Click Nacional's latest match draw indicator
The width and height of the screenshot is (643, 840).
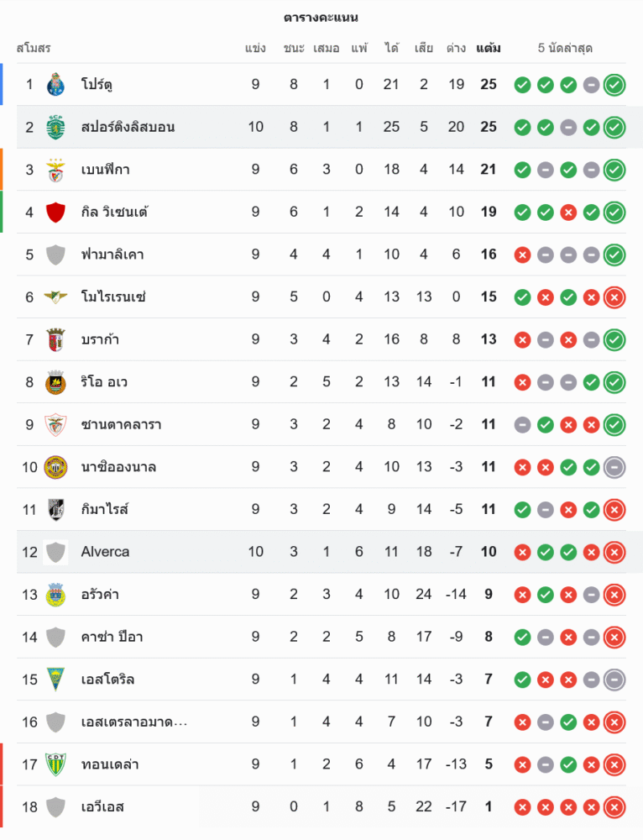coord(614,467)
